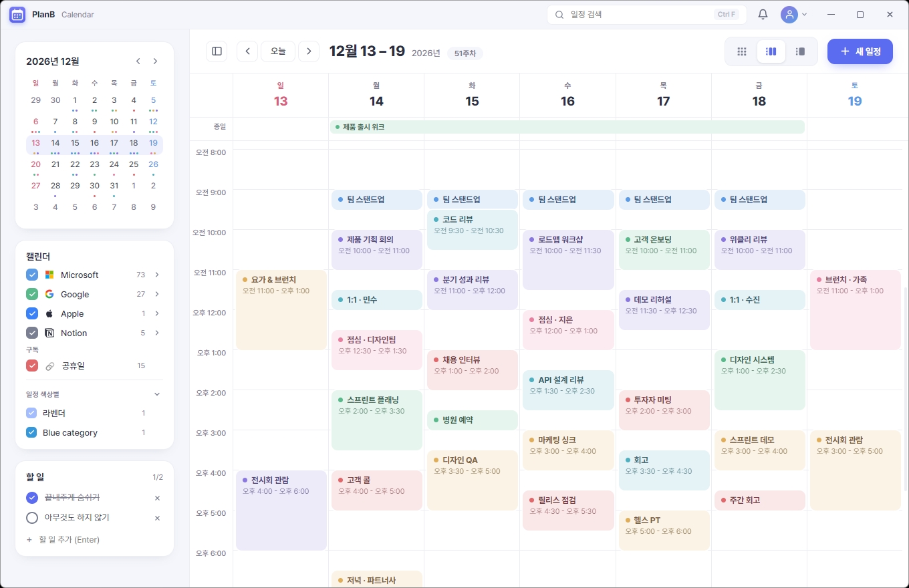Click Saturday 19 column header

pos(854,94)
